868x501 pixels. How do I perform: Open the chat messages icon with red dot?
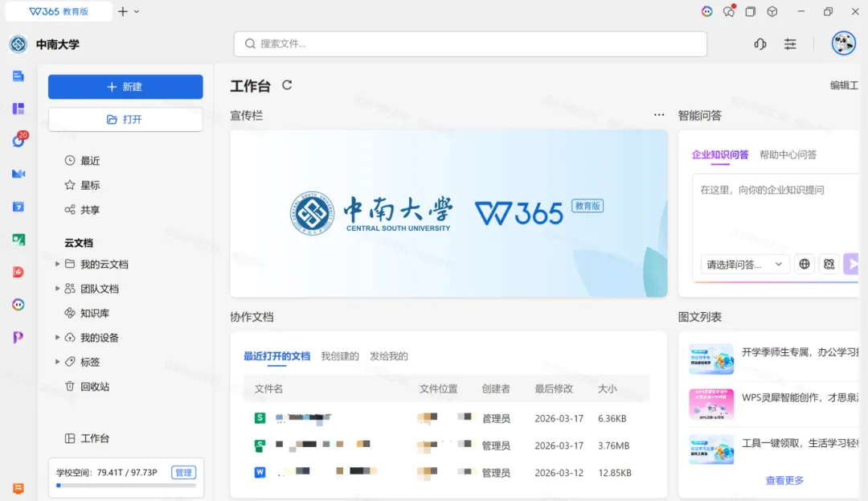(729, 11)
